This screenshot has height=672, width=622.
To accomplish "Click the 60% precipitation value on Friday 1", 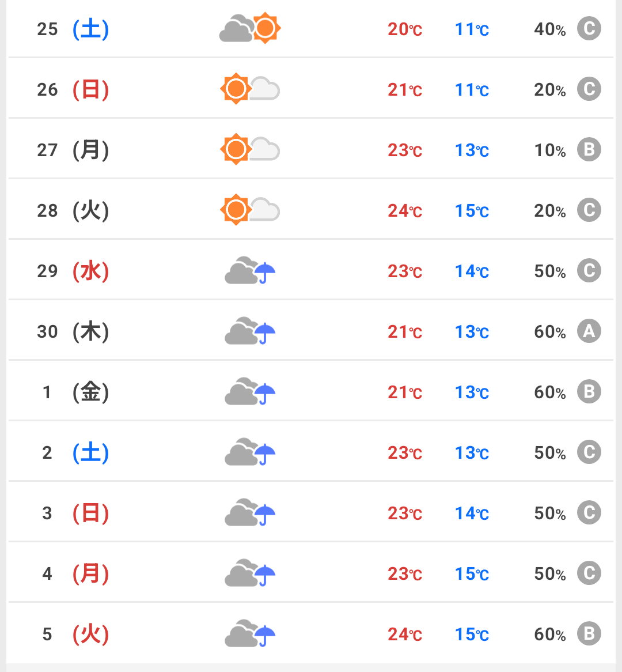I will 549,392.
